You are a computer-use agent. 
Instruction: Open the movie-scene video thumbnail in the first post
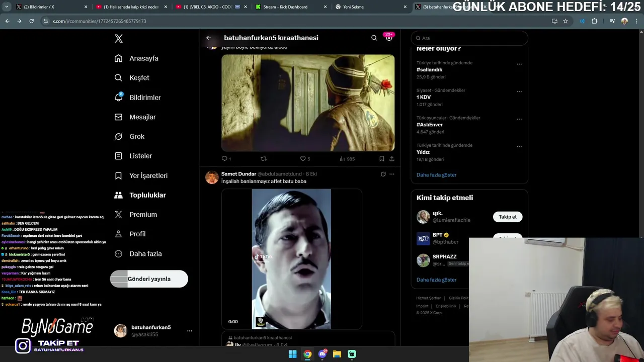click(x=308, y=103)
